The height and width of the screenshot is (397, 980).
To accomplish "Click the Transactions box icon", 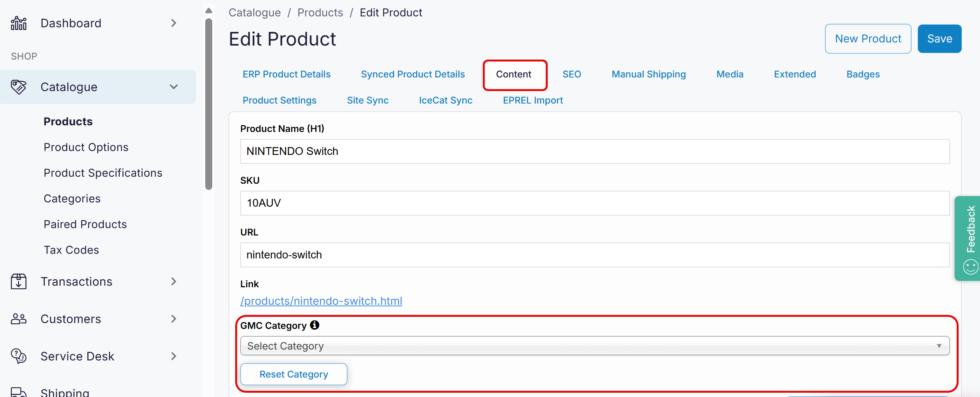I will 19,281.
